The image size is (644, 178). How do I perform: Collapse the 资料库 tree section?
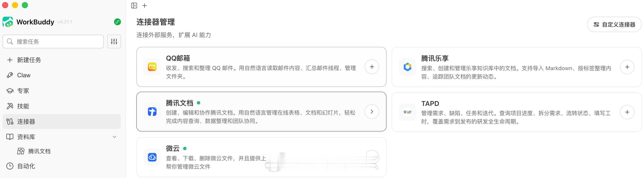point(114,137)
